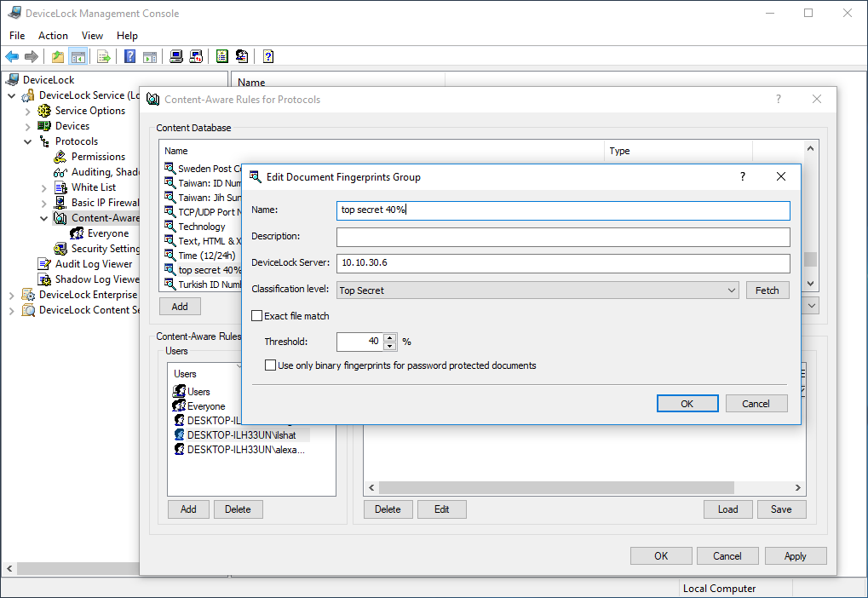Select the Basic IP Firewall node icon
The height and width of the screenshot is (598, 868).
coord(60,203)
